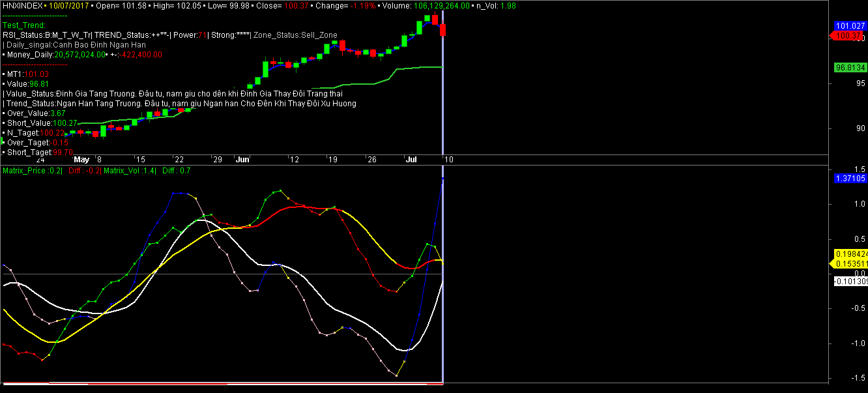Click the Jul month label on time axis

411,159
